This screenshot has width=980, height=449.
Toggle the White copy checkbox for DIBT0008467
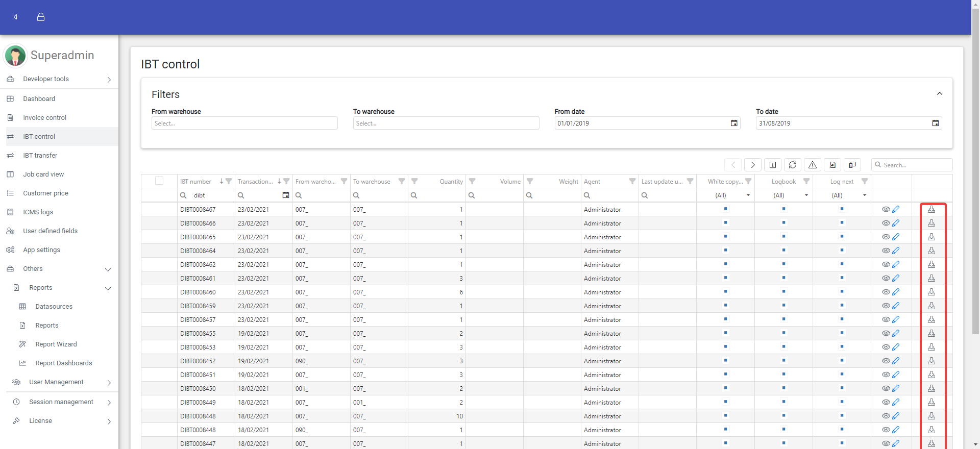[x=725, y=209]
